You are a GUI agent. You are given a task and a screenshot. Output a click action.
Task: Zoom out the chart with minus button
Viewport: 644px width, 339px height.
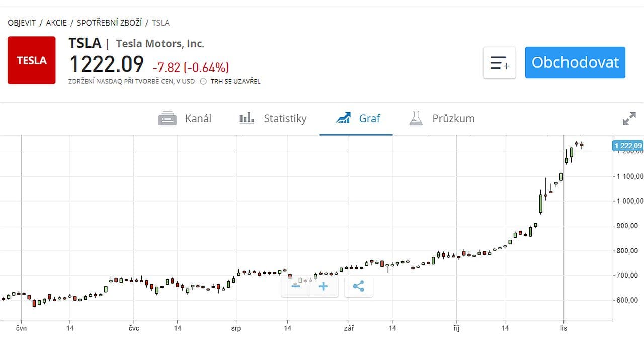[295, 286]
